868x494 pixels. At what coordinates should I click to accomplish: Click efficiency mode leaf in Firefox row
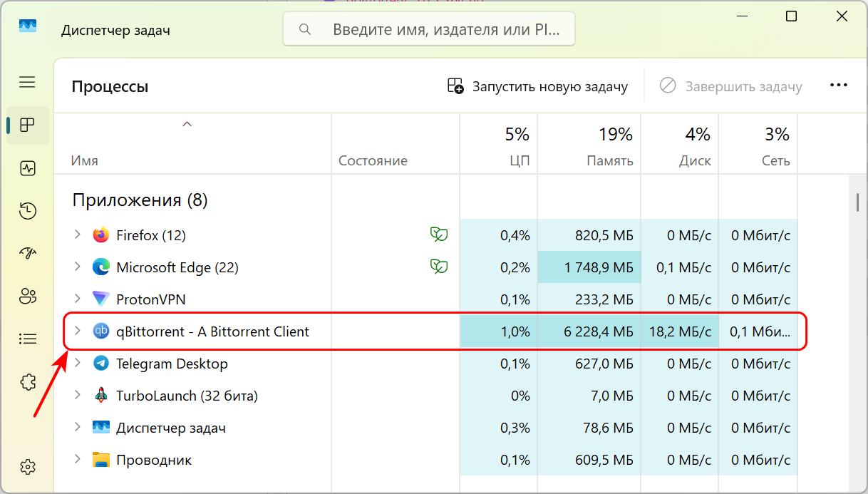tap(438, 234)
